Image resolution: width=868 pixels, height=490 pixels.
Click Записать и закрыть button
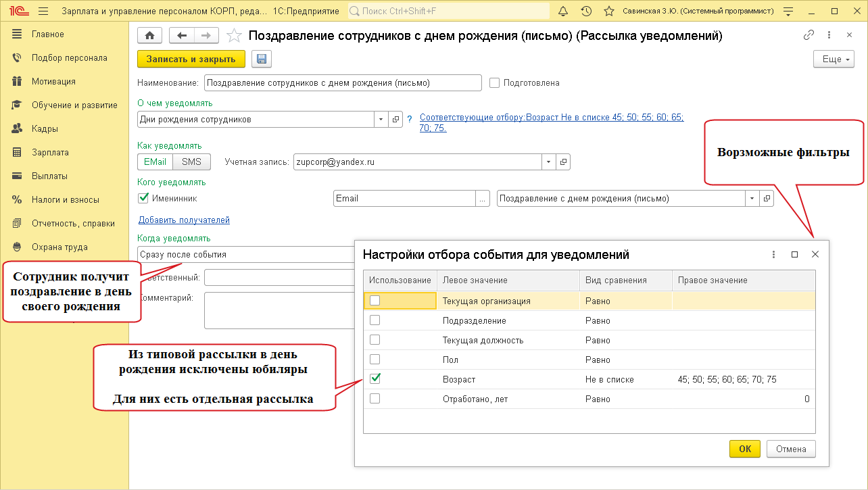pyautogui.click(x=191, y=59)
